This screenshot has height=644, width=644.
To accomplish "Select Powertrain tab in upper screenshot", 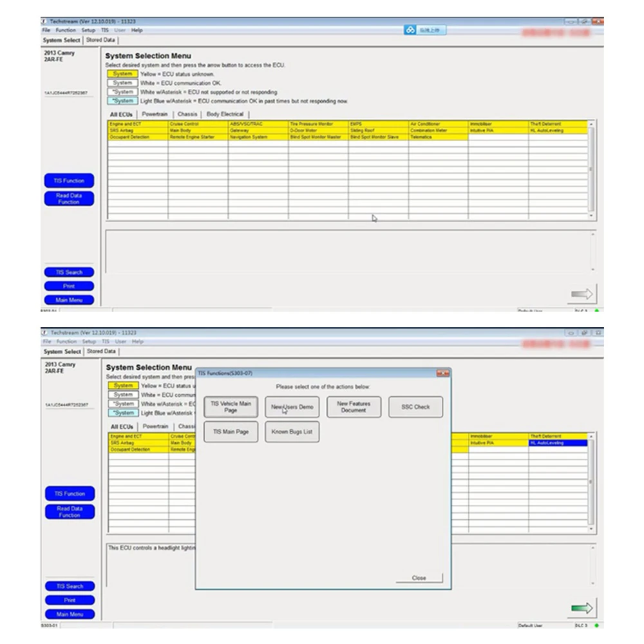I will (155, 114).
